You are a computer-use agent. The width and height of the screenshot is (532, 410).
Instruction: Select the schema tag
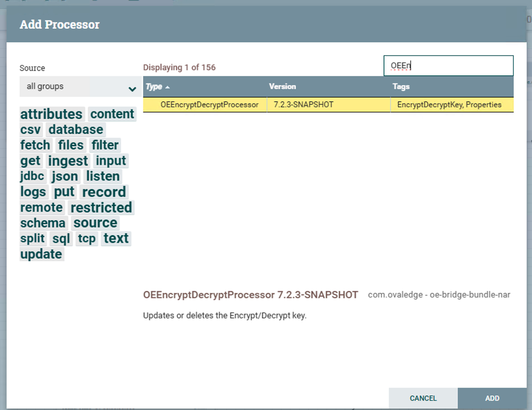click(43, 223)
